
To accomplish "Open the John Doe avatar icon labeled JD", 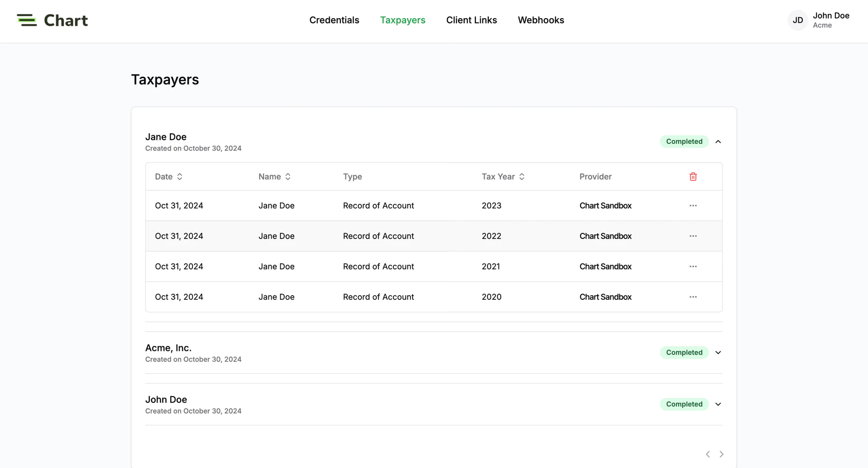I will 797,20.
